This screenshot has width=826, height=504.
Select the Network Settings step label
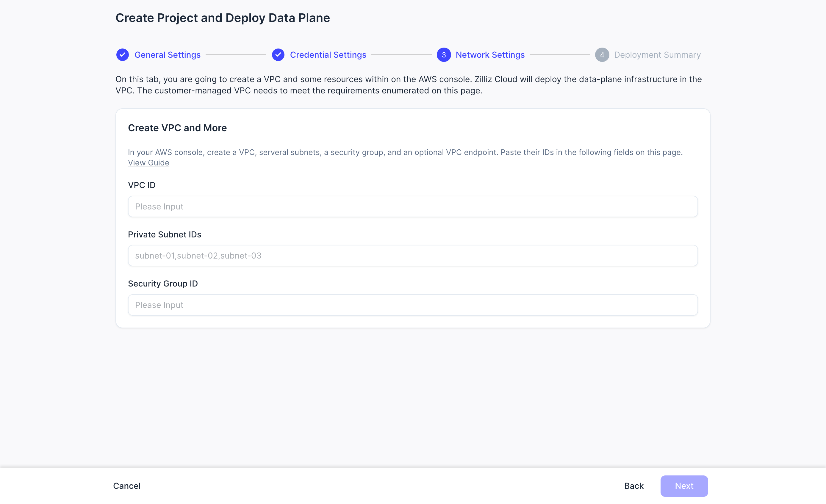490,55
